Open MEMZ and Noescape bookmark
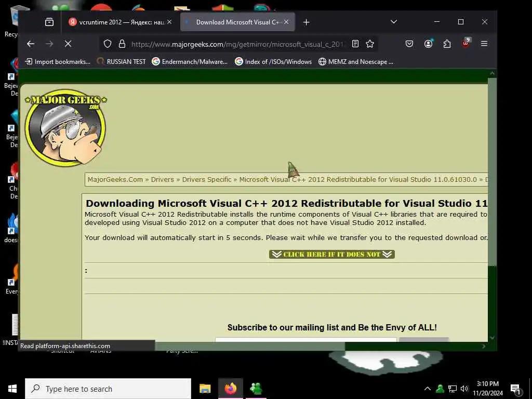The width and height of the screenshot is (532, 399). point(355,62)
